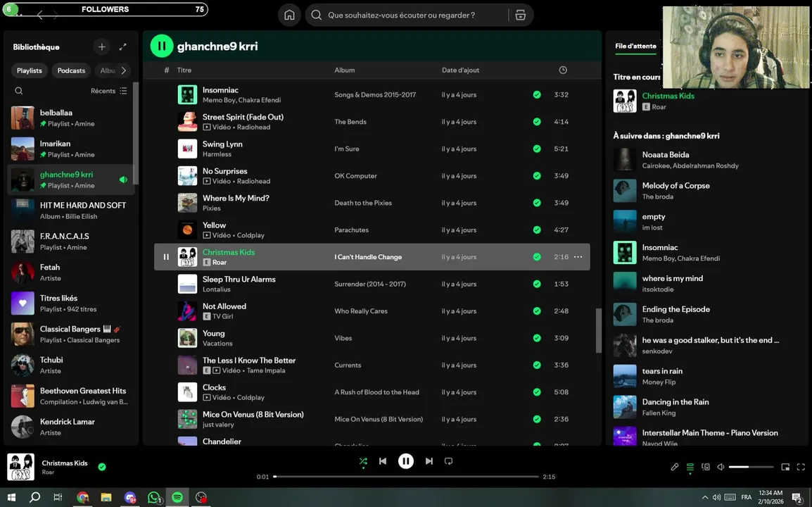
Task: Create new playlist with plus icon in Bibliothèque
Action: tap(101, 46)
